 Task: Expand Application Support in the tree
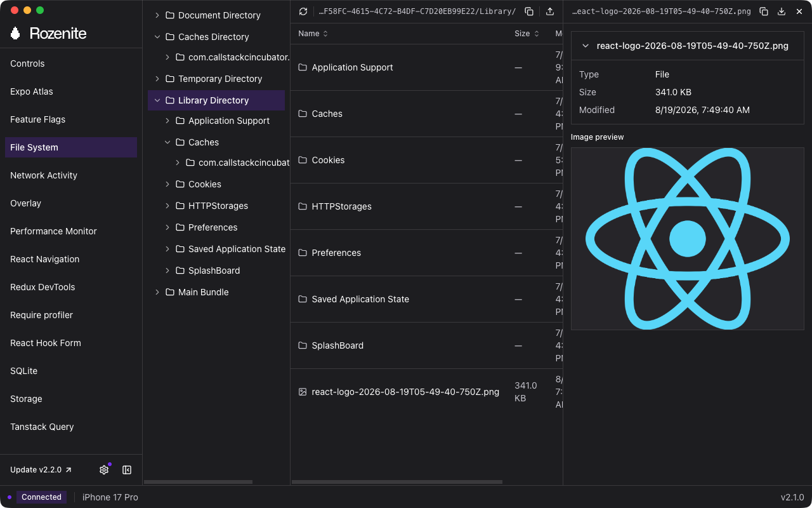pyautogui.click(x=167, y=121)
